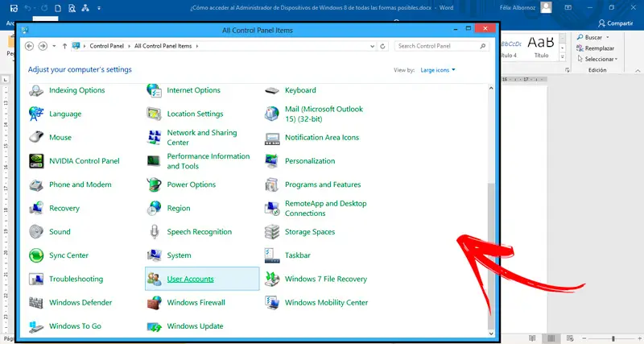Click the Region globe icon
Screen dimensions: 644x344
click(x=154, y=209)
